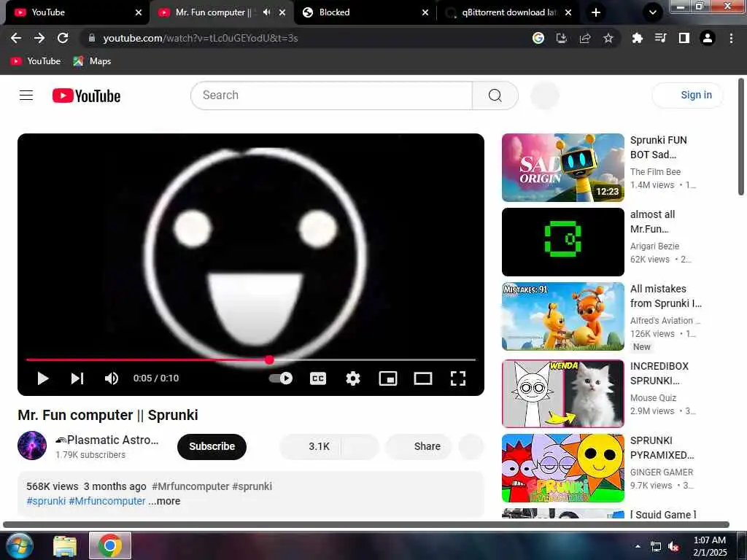Open taskbar clock showing 1:07 AM

point(710,545)
